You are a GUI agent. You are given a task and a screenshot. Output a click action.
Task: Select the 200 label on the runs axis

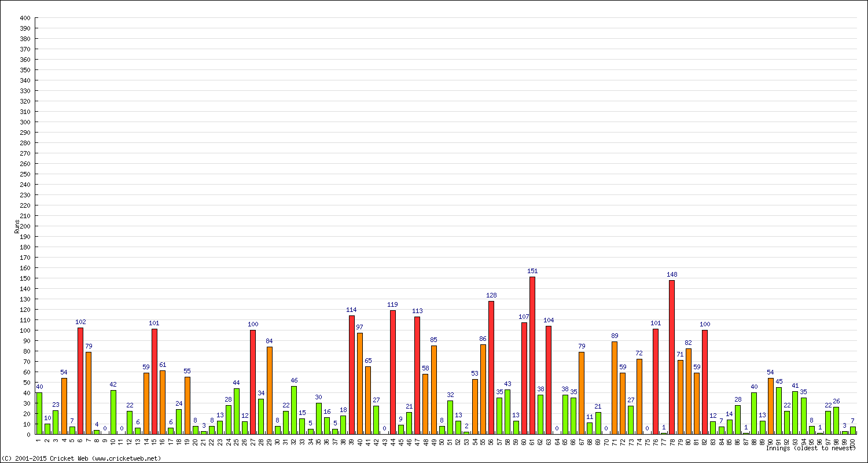24,226
